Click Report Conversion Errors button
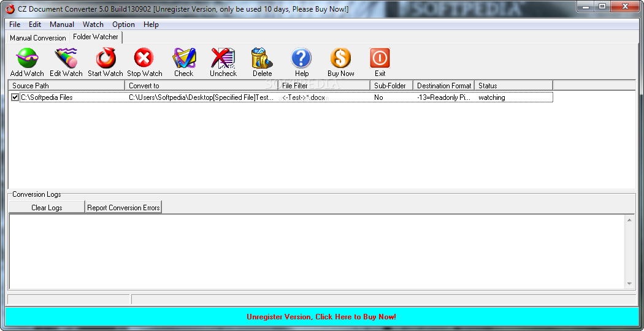The width and height of the screenshot is (644, 331). click(123, 207)
